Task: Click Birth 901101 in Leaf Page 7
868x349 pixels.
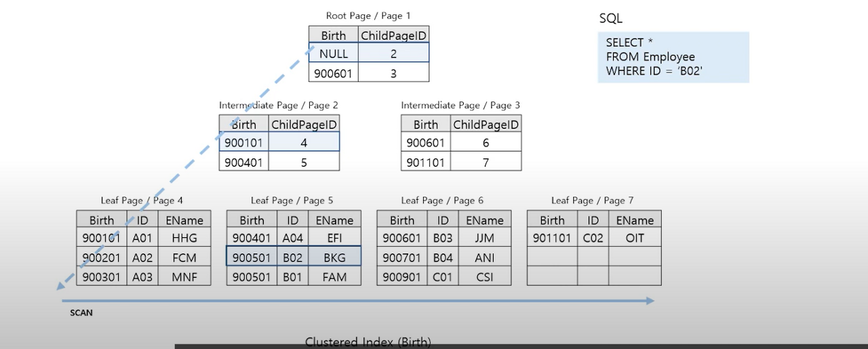Action: pos(552,238)
